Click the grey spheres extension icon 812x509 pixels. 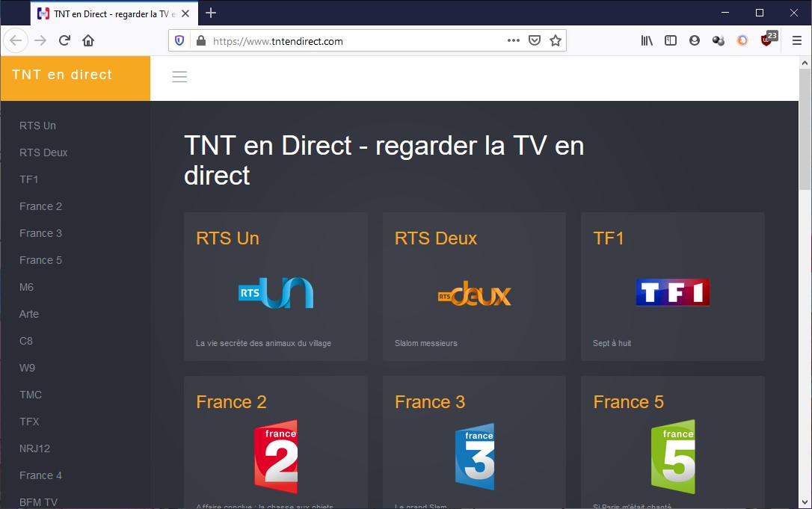pyautogui.click(x=719, y=40)
